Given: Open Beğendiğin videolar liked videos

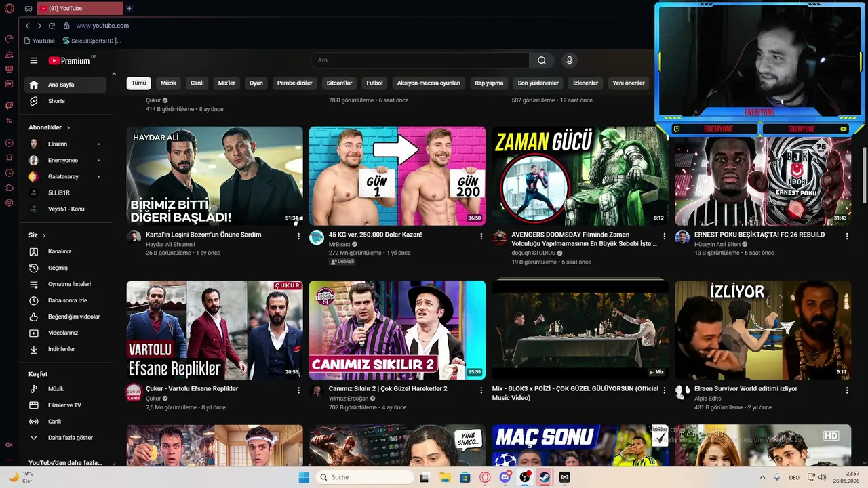Looking at the screenshot, I should 65,317.
